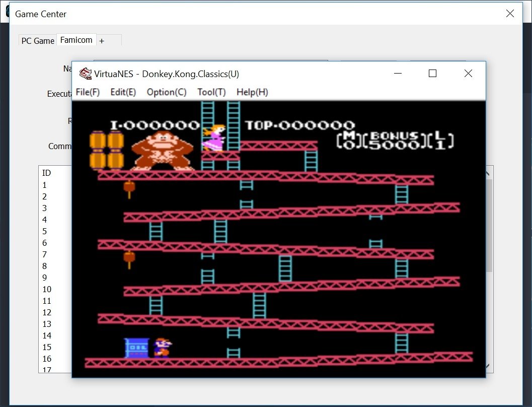Select row with ID 11
532x407 pixels.
point(47,301)
